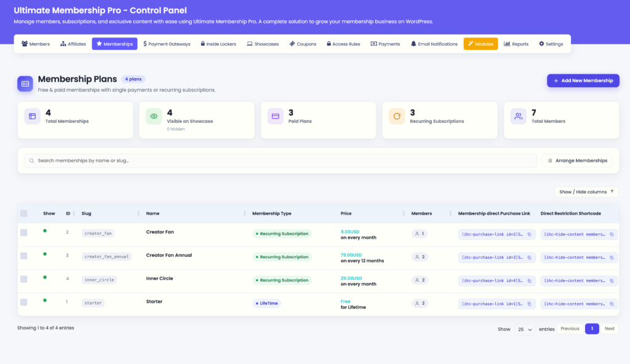Open the Affiliates tab

click(x=73, y=44)
